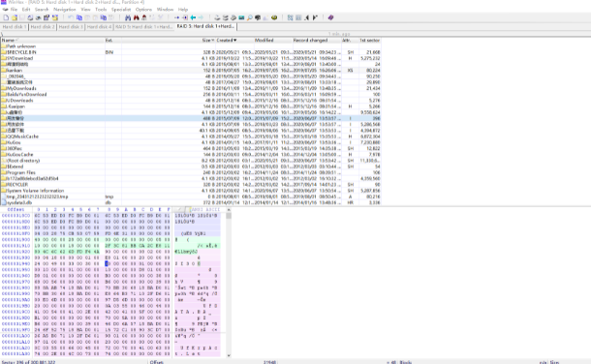
Task: Switch to the Hard disk 2 tab
Action: [x=43, y=27]
